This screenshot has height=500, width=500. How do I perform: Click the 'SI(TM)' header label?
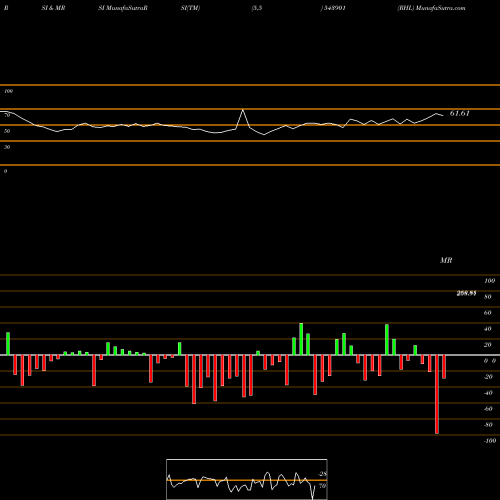(x=190, y=8)
